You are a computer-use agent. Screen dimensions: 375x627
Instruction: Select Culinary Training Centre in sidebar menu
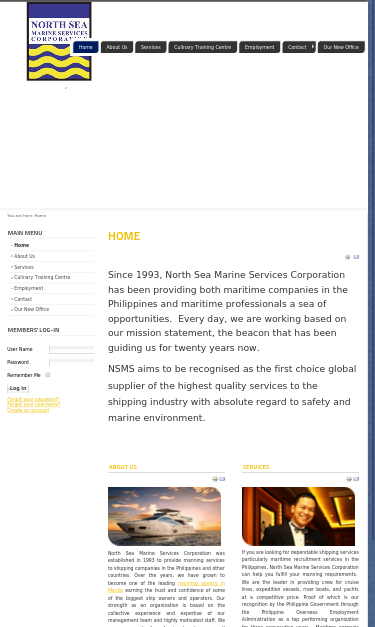[x=42, y=277]
